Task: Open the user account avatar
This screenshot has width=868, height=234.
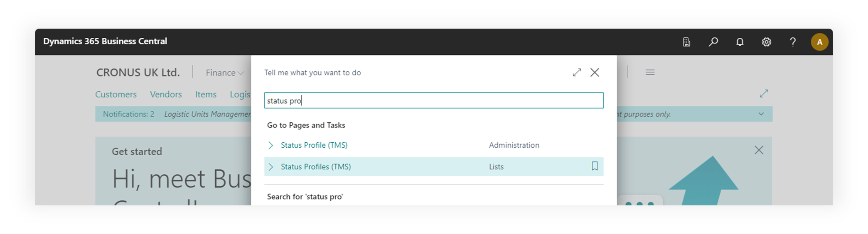Action: click(x=819, y=42)
